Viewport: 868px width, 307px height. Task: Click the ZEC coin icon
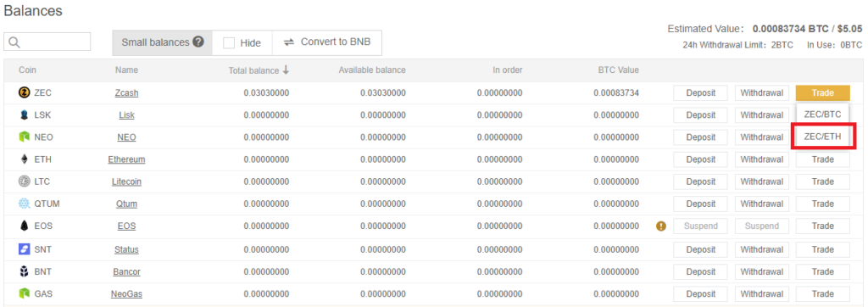tap(24, 92)
